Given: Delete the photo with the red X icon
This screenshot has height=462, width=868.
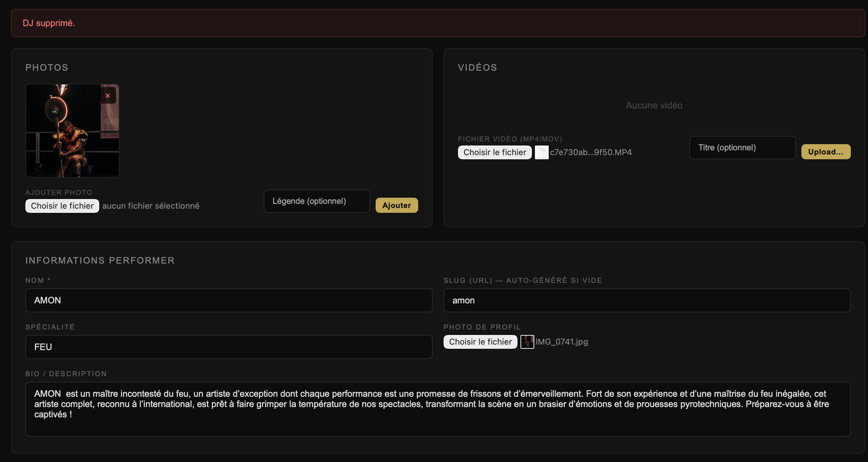Looking at the screenshot, I should [108, 96].
